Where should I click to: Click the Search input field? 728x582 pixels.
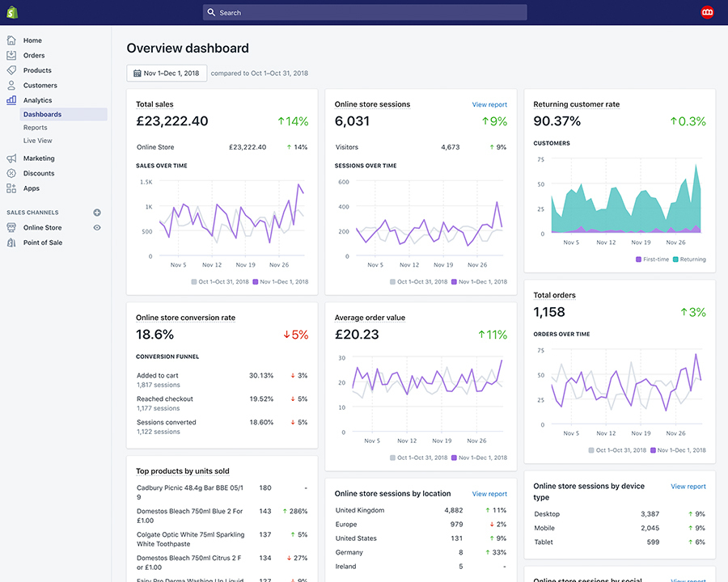pos(364,13)
